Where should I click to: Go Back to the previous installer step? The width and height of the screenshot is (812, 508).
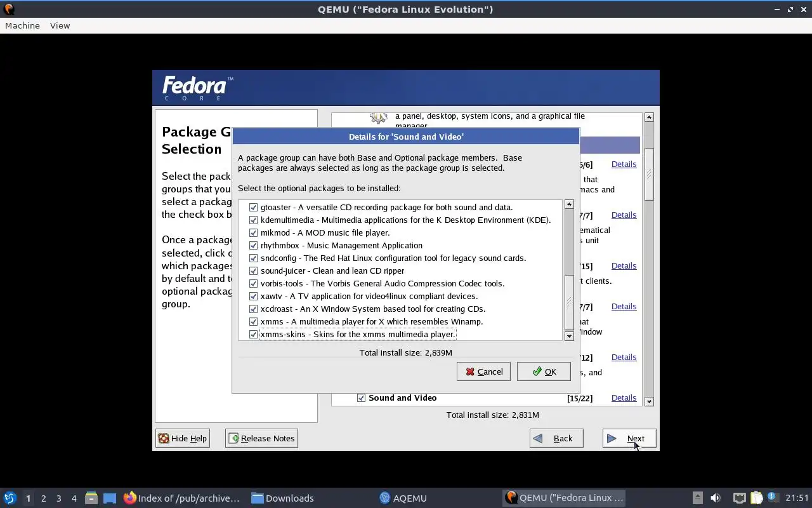click(x=556, y=438)
